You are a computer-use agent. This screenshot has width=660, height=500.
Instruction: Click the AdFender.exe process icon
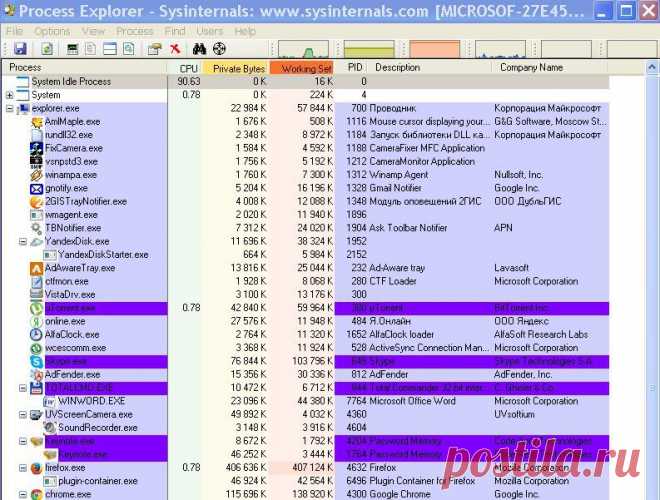[36, 375]
